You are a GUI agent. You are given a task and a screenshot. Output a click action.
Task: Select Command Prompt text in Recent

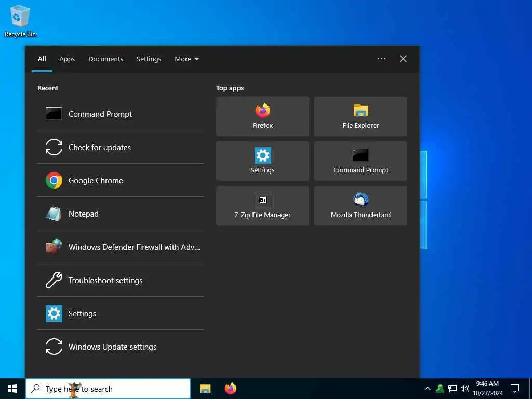[x=100, y=114]
